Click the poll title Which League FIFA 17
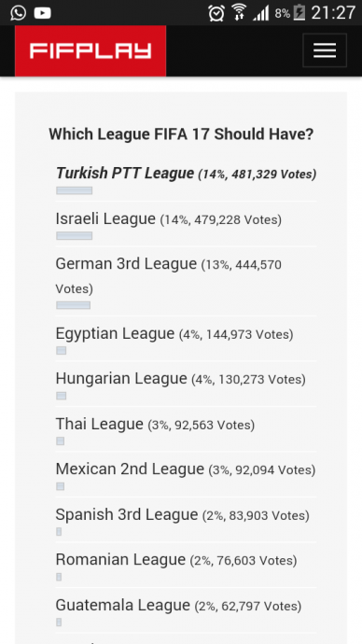Screen dimensions: 362x644 pos(181,134)
